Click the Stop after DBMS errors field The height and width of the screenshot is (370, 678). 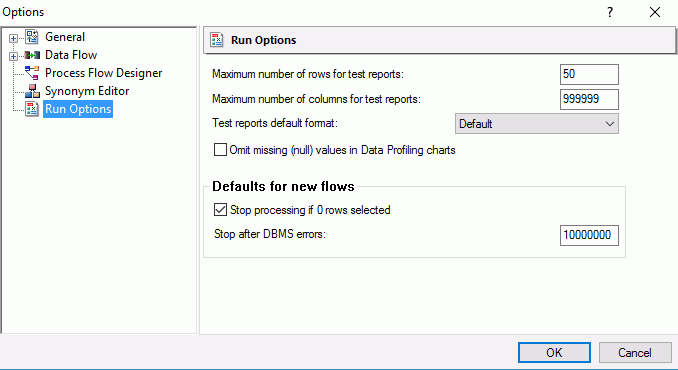(x=589, y=235)
